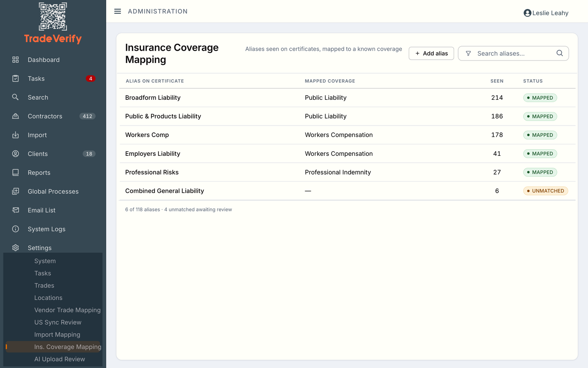Click the 6 of 118 aliases footer text
The image size is (588, 368).
click(x=178, y=209)
